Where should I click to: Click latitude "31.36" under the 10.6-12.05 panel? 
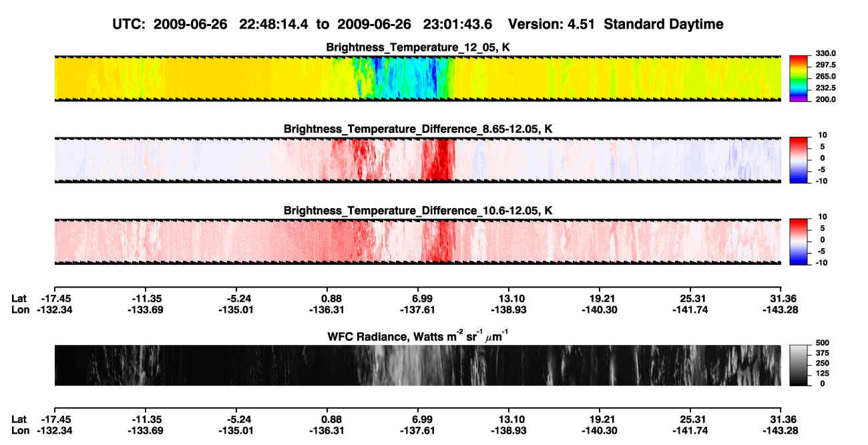pyautogui.click(x=782, y=298)
